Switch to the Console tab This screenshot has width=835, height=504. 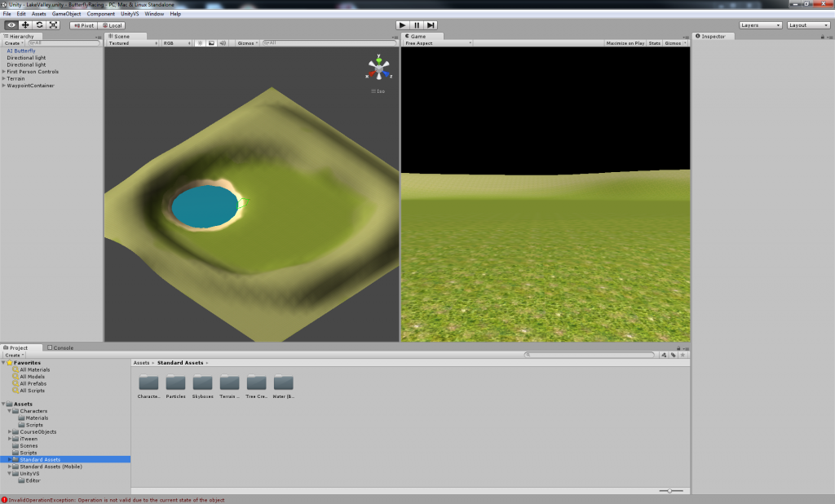tap(60, 347)
